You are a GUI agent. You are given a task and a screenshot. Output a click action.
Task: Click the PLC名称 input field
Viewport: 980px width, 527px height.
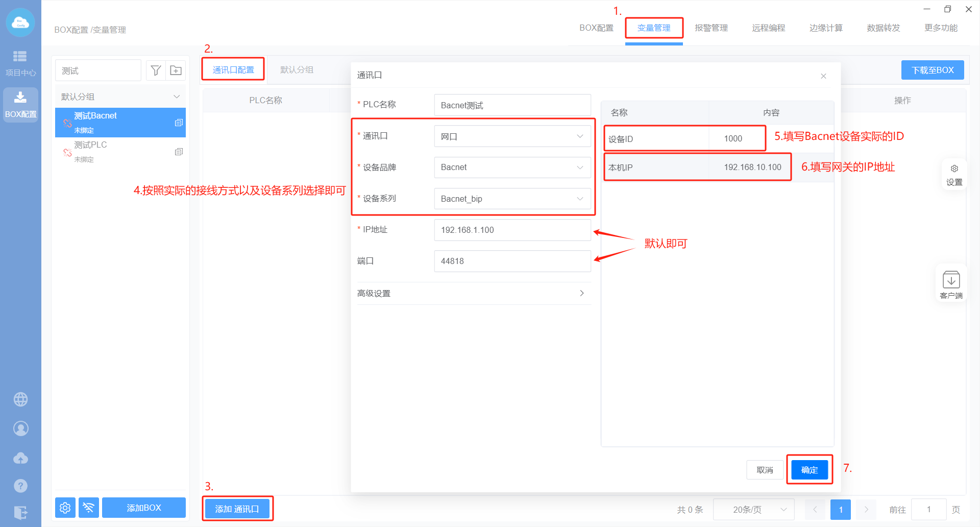512,105
